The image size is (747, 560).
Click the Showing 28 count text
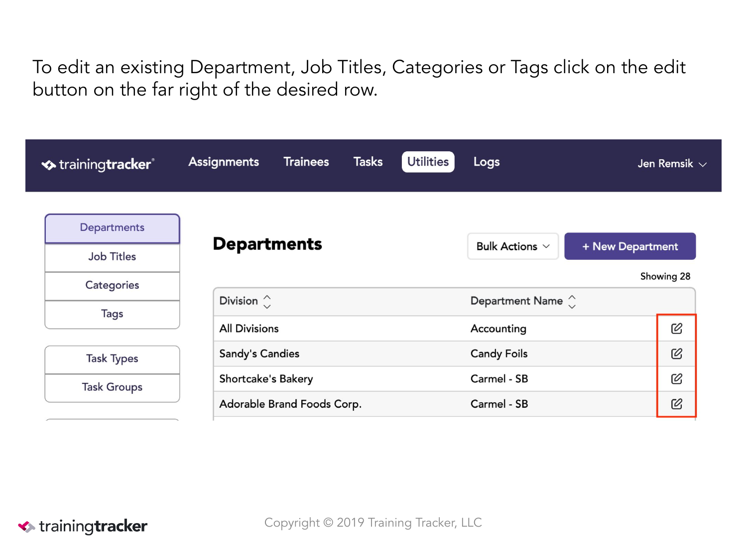point(665,276)
